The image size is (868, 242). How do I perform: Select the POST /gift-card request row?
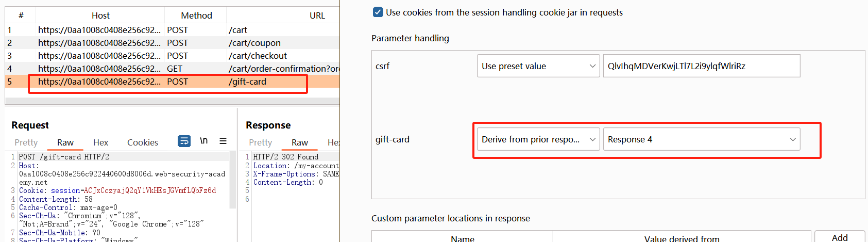click(x=172, y=82)
